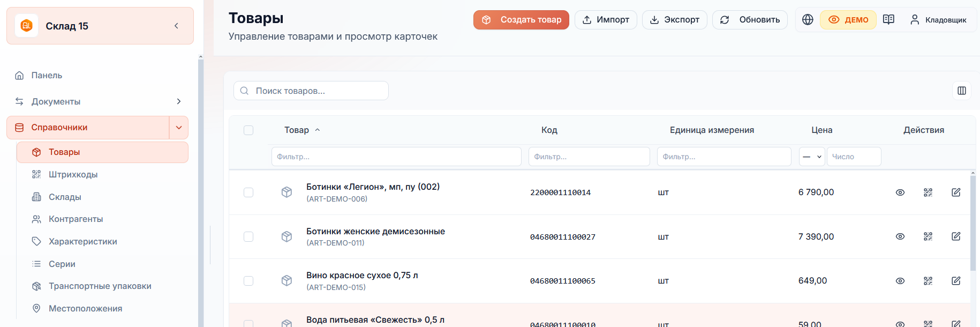Edit Ботинки «Легион» product
Screen dimensions: 980x327
tap(956, 192)
